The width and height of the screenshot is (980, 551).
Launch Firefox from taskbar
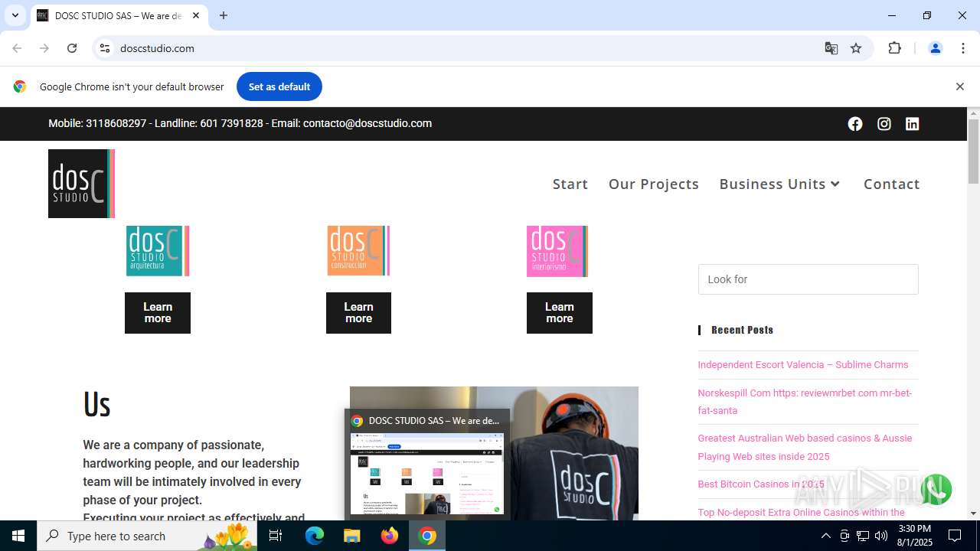tap(390, 536)
